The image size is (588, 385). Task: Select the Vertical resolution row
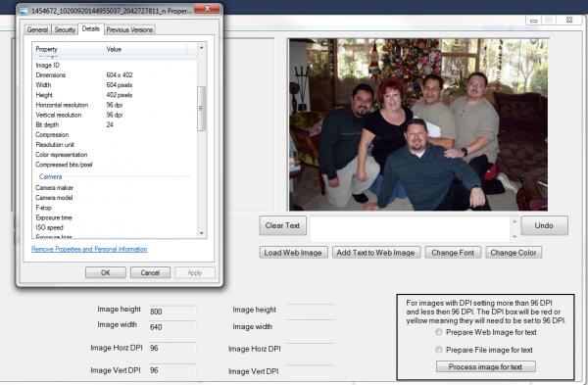pos(115,115)
